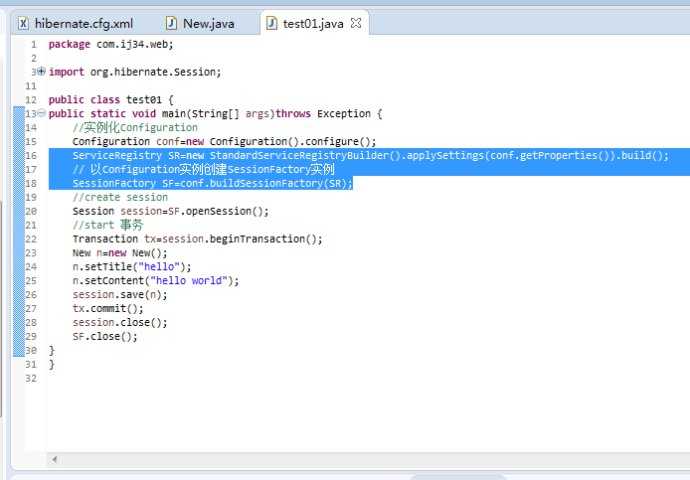The width and height of the screenshot is (690, 480).
Task: Click the 'New n=new New();' line
Action: 120,253
